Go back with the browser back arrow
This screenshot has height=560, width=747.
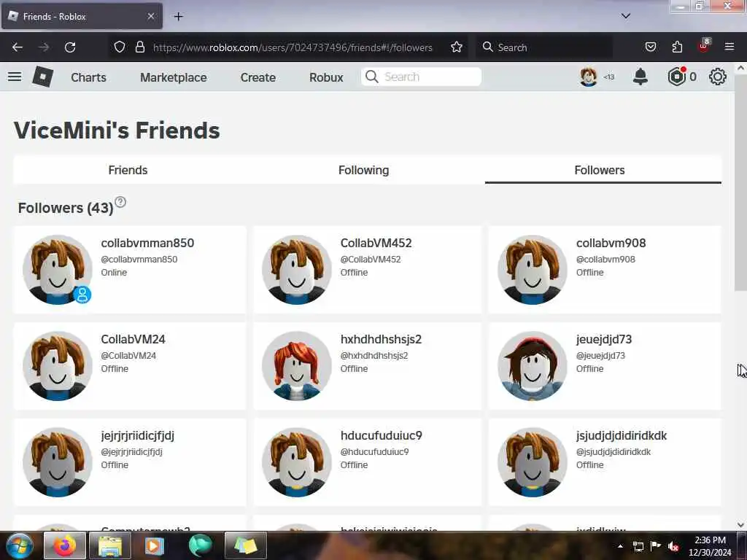[18, 47]
